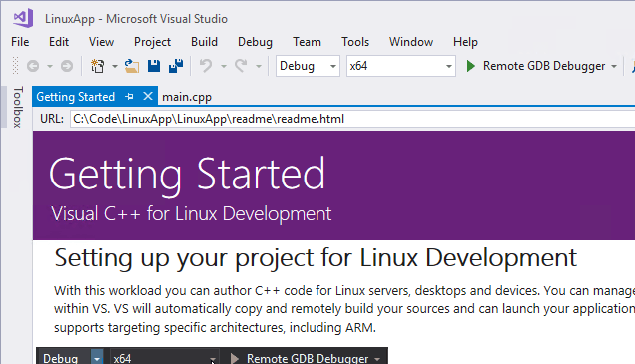The width and height of the screenshot is (635, 364).
Task: Open the x64 platform dropdown
Action: [x=401, y=66]
